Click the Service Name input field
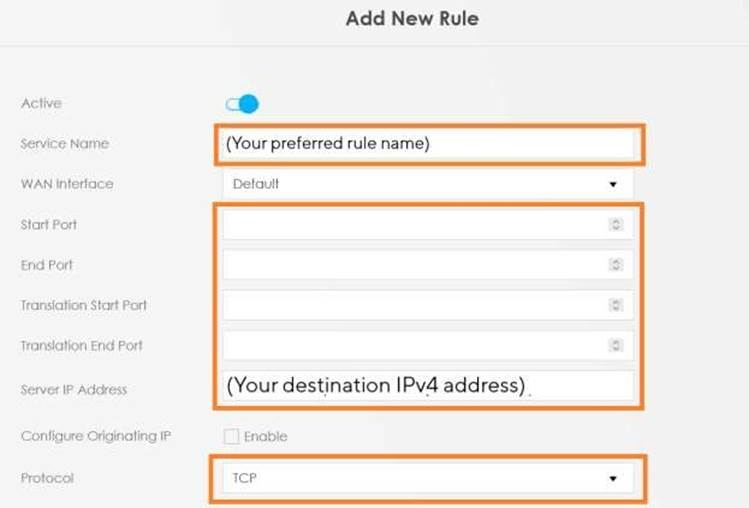The image size is (749, 508). 428,144
